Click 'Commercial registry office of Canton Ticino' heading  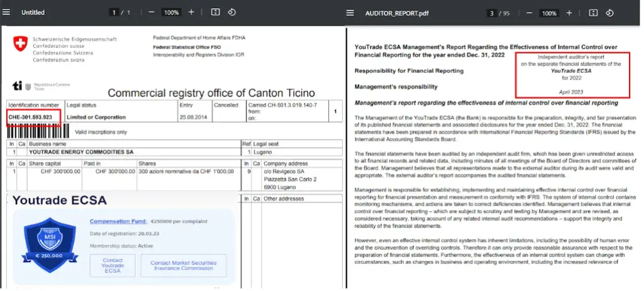[x=211, y=93]
